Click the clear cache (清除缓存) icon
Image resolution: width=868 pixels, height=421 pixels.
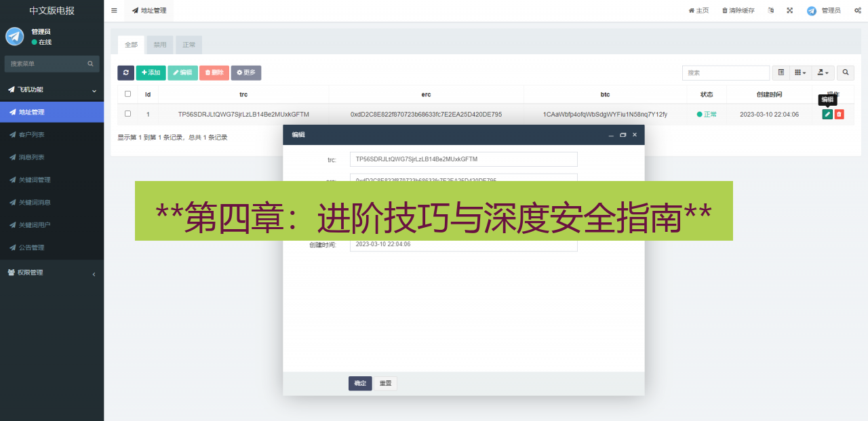(737, 10)
